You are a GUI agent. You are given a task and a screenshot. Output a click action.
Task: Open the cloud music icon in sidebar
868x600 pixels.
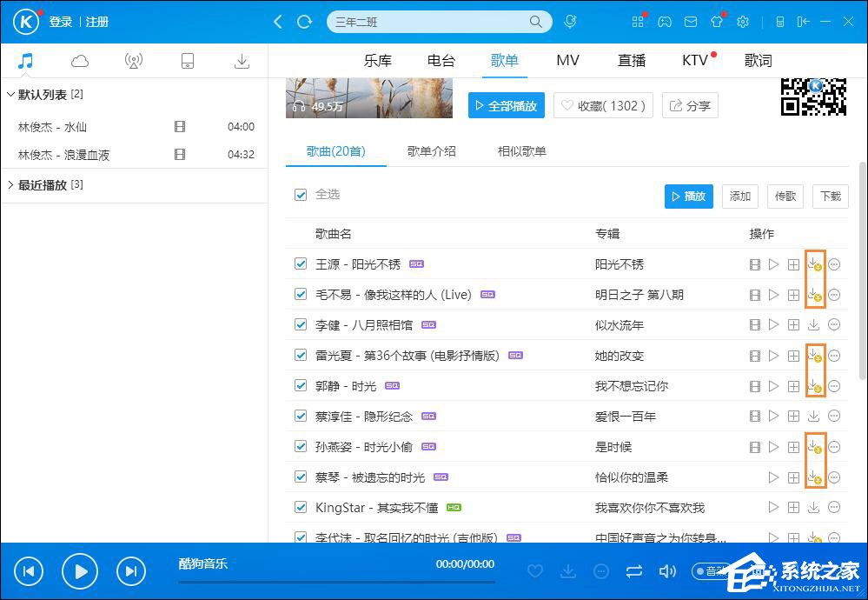pos(79,61)
